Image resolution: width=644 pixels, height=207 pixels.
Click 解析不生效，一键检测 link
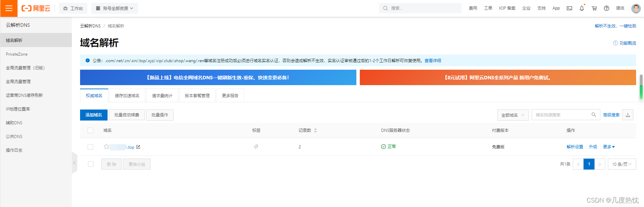click(615, 26)
